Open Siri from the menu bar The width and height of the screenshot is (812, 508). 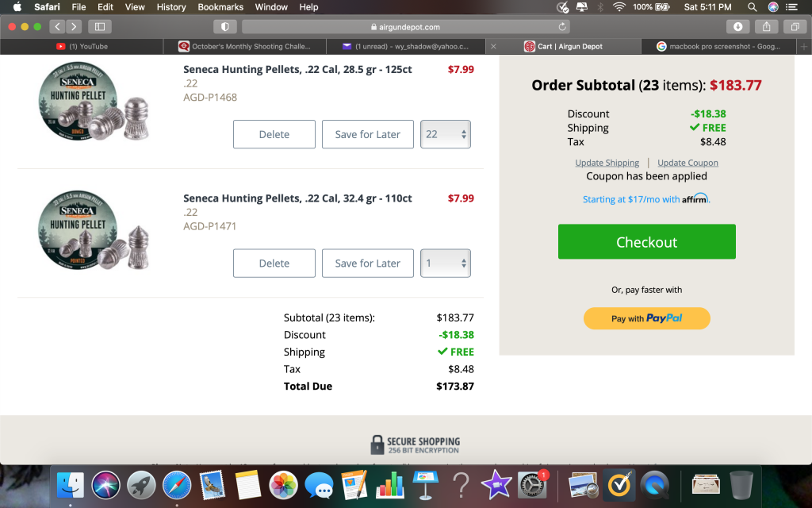pyautogui.click(x=773, y=6)
